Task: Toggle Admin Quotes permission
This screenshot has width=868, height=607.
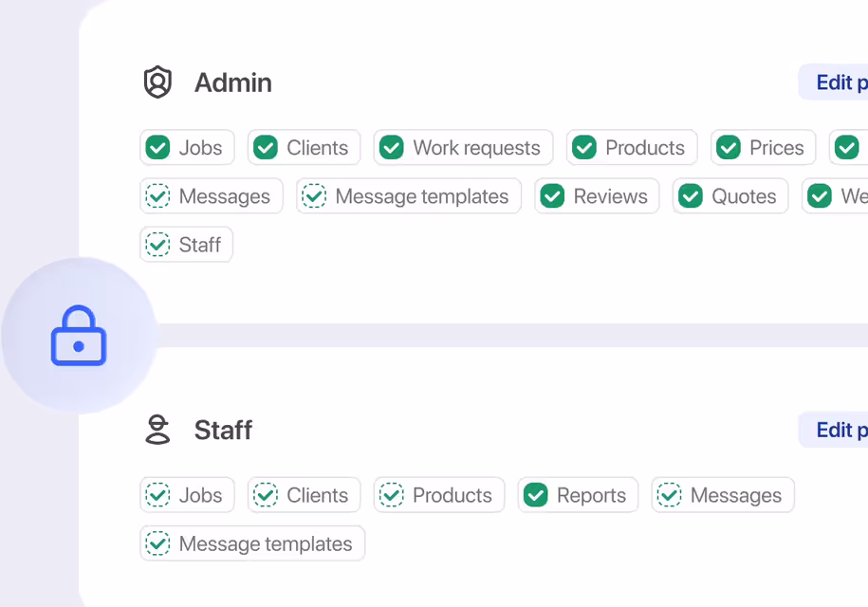Action: click(730, 196)
